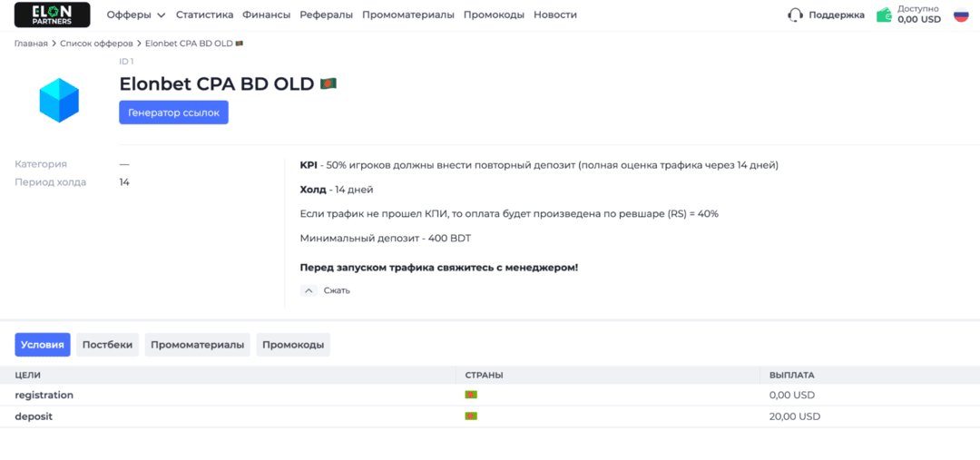Image resolution: width=980 pixels, height=460 pixels.
Task: Click the ID 1 label
Action: click(x=126, y=62)
